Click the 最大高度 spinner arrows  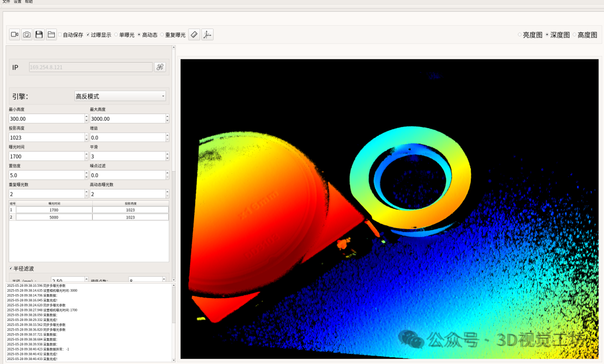coord(167,119)
